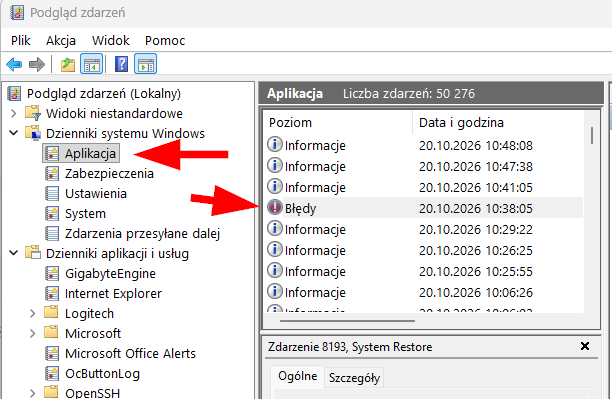Click the Microsoft Office Alerts log icon
The width and height of the screenshot is (612, 399).
tap(52, 353)
